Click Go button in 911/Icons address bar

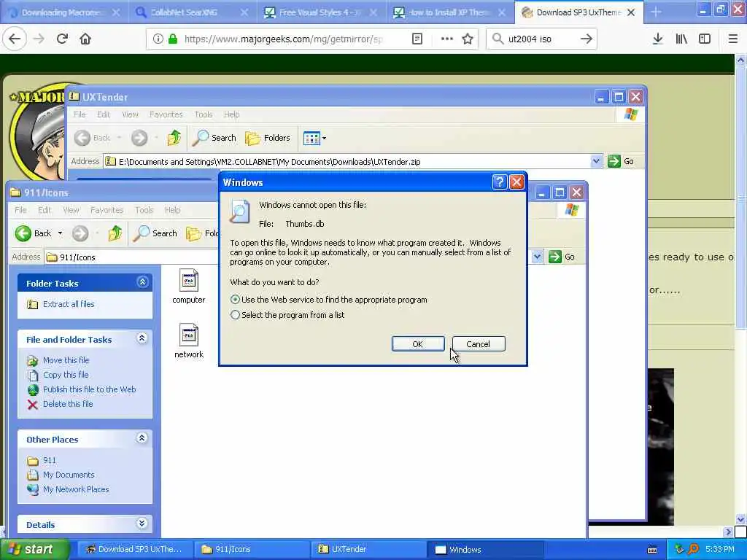562,257
